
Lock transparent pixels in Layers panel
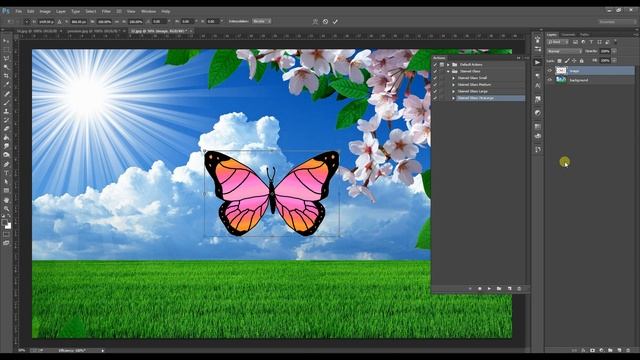[x=559, y=61]
